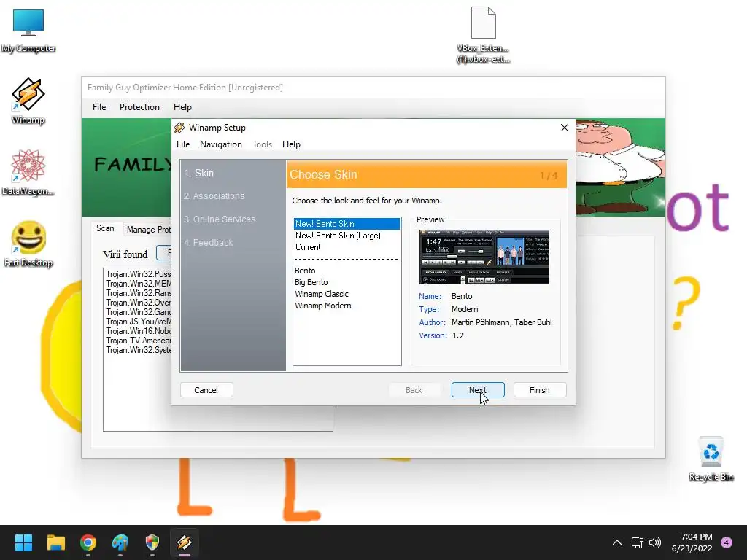Open the notification center badge
This screenshot has height=560, width=747.
pos(727,542)
